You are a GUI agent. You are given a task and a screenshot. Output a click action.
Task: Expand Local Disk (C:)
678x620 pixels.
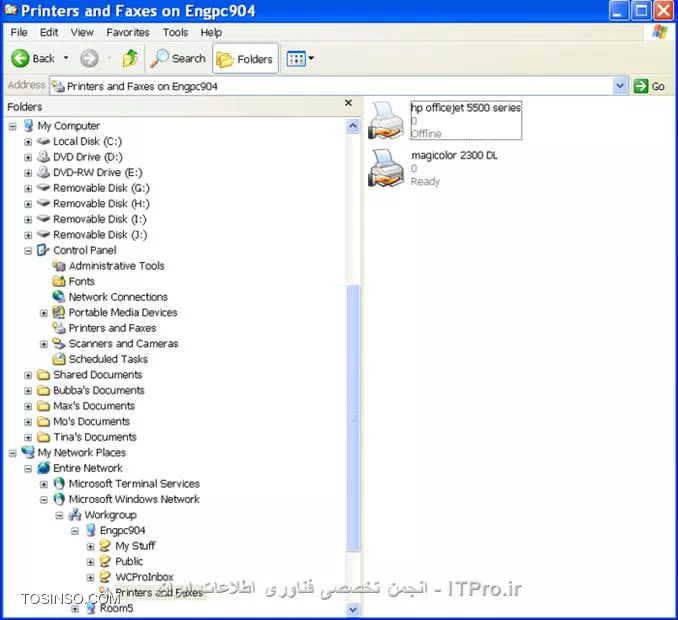[28, 142]
